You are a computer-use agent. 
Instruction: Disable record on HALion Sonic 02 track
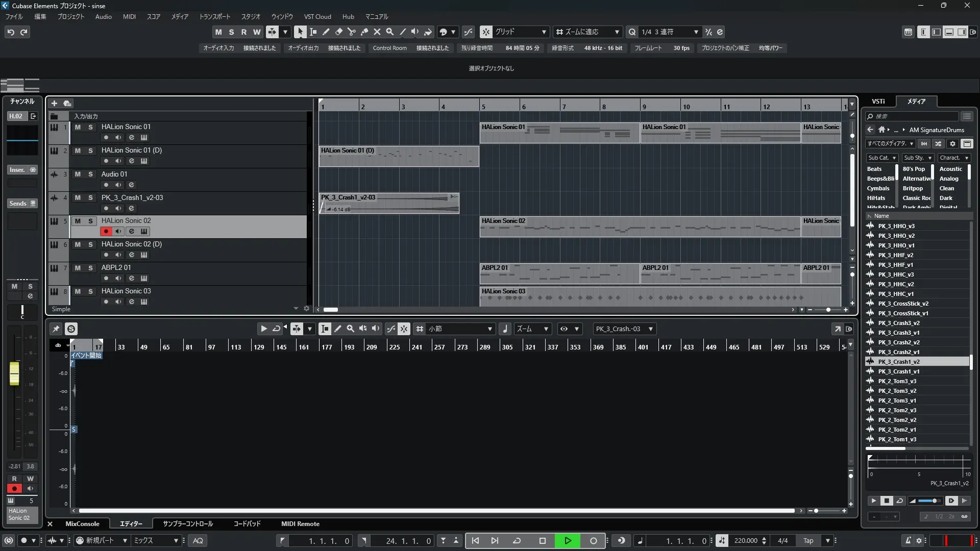click(x=106, y=231)
